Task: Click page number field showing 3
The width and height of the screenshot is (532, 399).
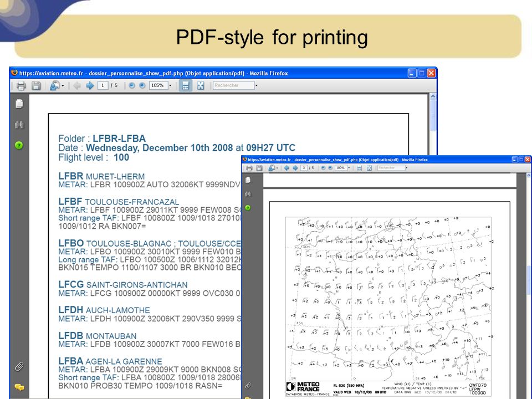Action: [x=304, y=168]
